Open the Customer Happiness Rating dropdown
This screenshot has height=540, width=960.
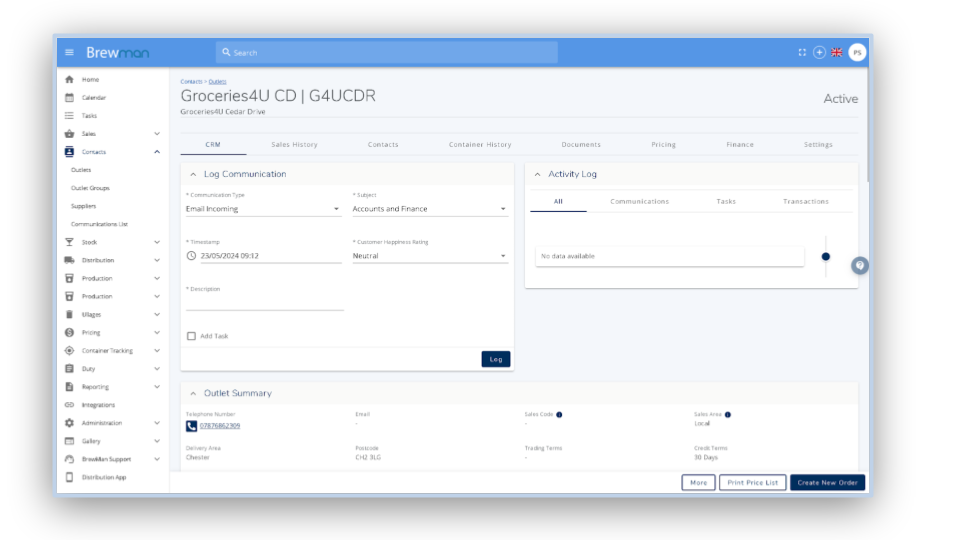coord(430,256)
